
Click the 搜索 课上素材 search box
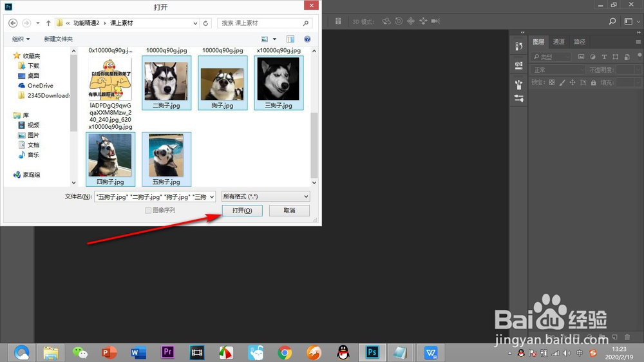[265, 23]
